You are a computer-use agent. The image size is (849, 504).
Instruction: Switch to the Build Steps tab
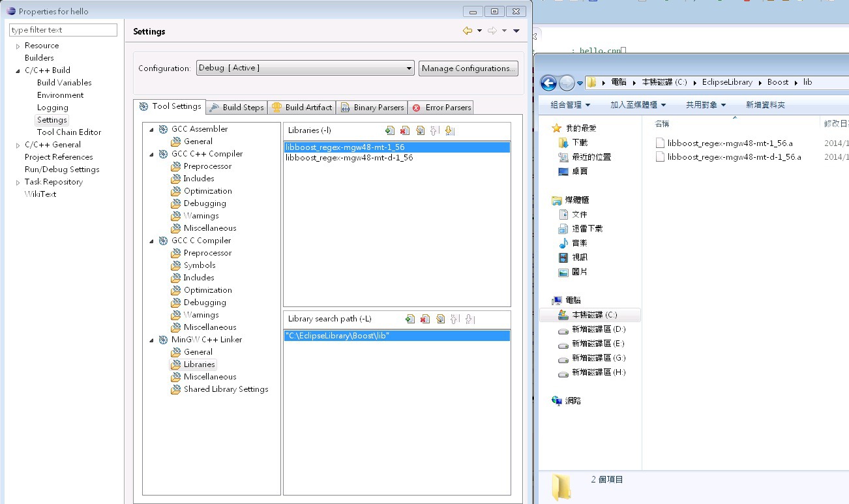coord(237,108)
